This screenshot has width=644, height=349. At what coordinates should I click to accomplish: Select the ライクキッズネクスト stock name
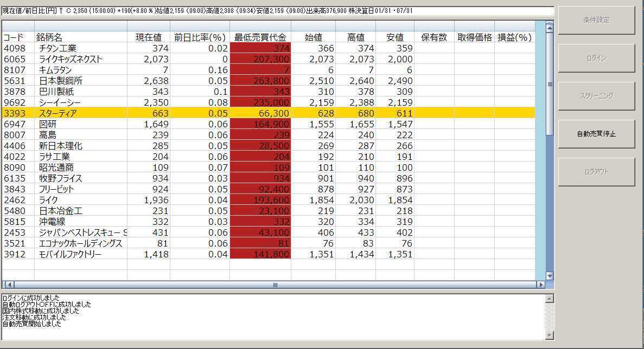71,59
